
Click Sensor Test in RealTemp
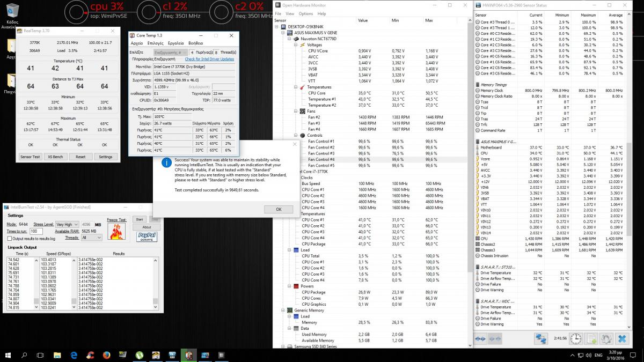pos(30,157)
